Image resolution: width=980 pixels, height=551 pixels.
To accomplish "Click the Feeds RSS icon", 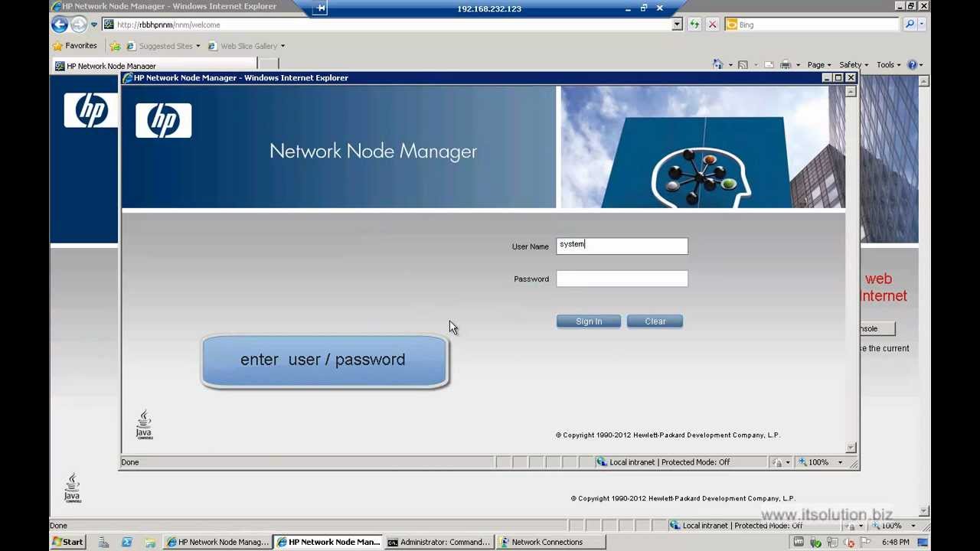I will [x=743, y=65].
